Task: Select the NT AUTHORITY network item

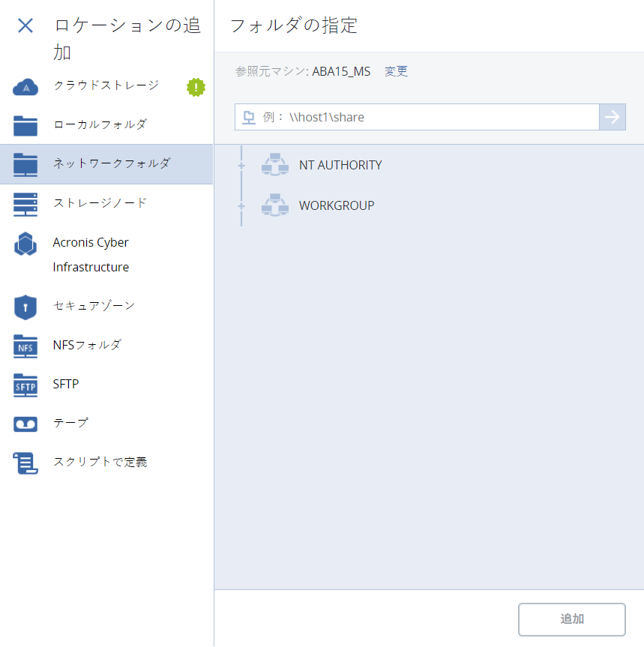Action: pyautogui.click(x=340, y=166)
